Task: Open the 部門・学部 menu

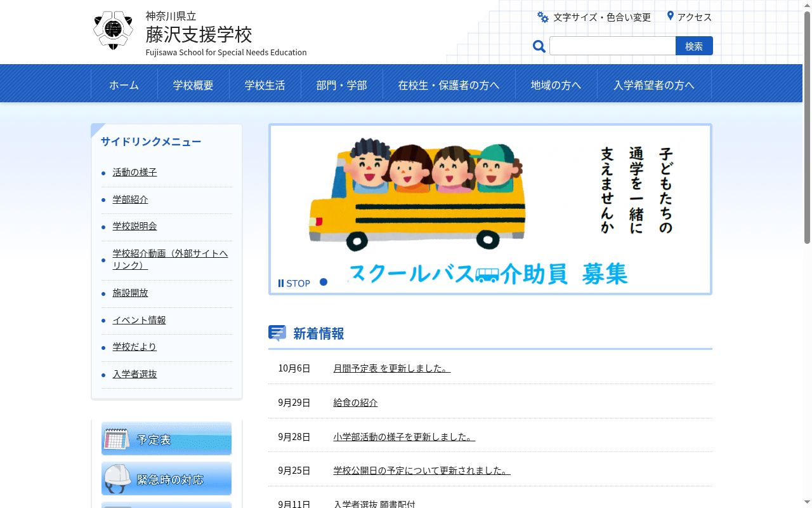Action: pyautogui.click(x=342, y=85)
